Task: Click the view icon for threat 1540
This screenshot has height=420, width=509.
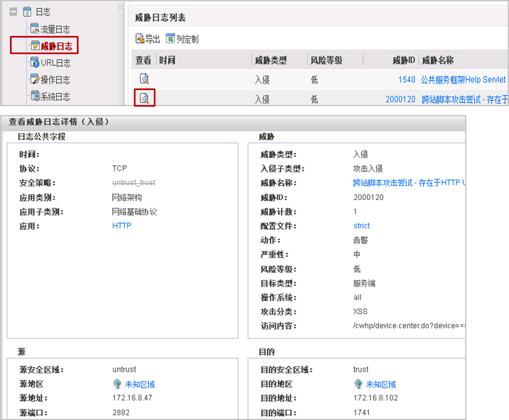Action: click(x=144, y=79)
